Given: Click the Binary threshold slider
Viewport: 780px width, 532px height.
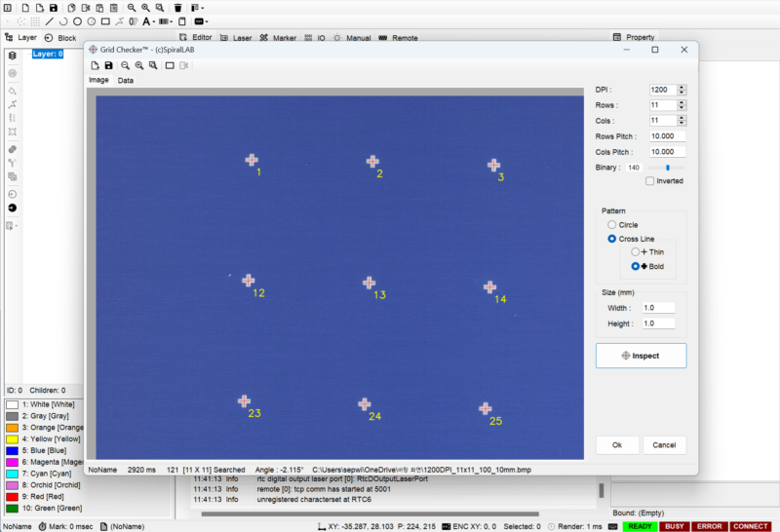Looking at the screenshot, I should point(667,168).
